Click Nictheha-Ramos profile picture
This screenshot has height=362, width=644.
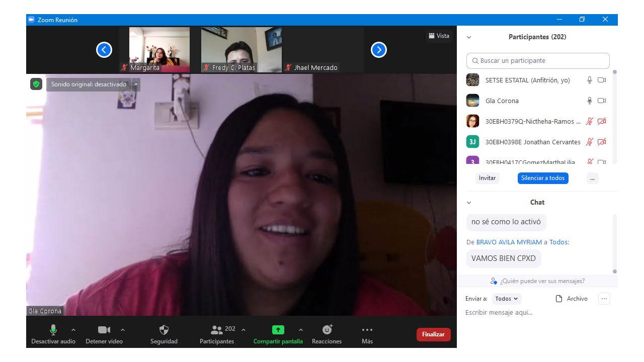coord(472,121)
